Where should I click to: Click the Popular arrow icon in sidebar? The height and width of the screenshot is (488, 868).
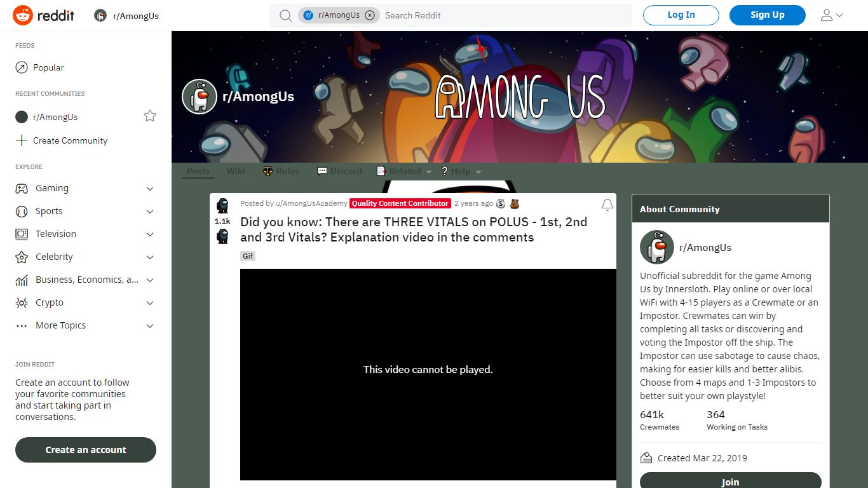(x=22, y=67)
